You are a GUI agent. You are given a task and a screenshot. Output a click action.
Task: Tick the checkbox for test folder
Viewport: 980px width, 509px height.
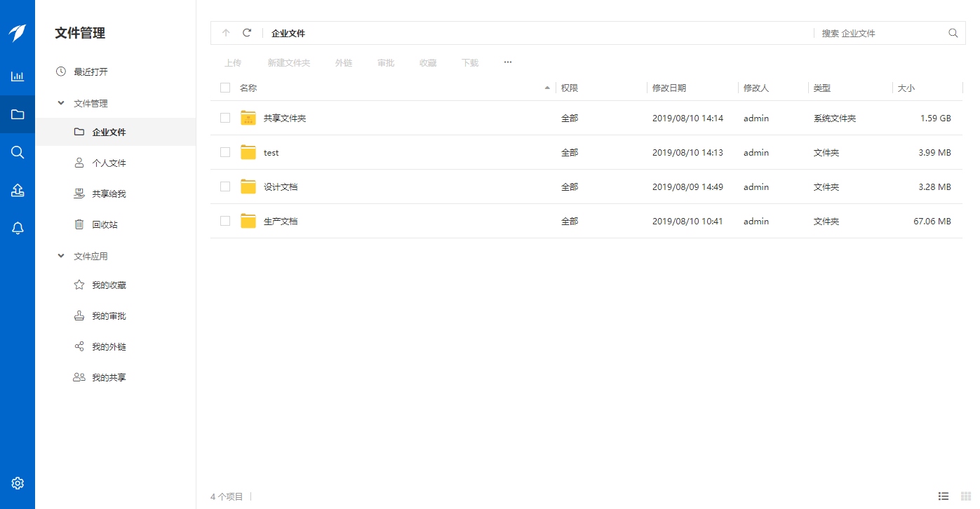(225, 152)
